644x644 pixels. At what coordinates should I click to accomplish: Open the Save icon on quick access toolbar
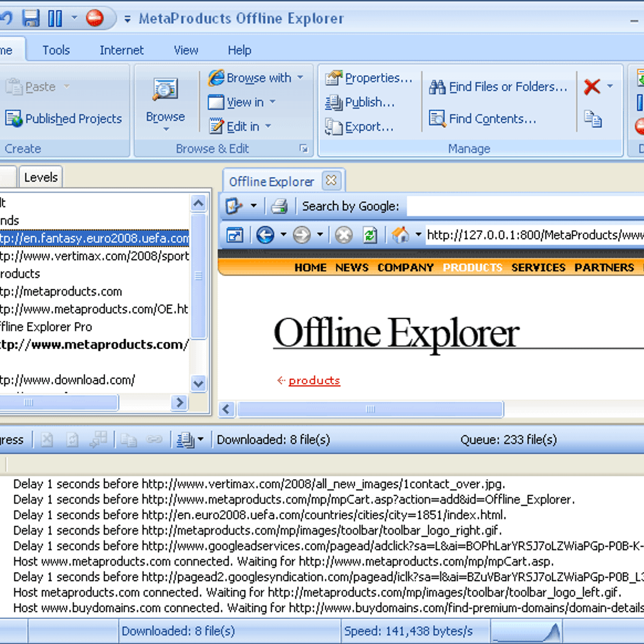click(x=32, y=18)
